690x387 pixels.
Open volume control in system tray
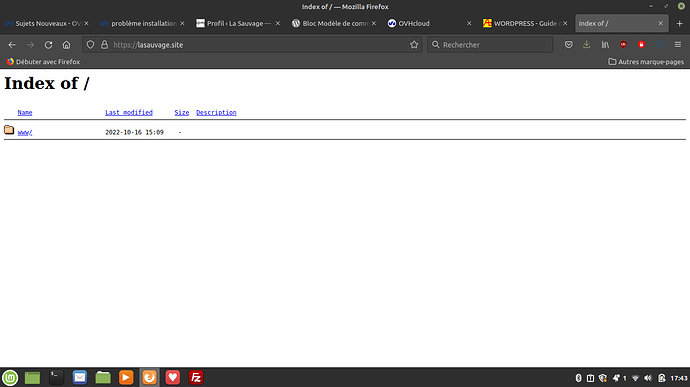648,378
